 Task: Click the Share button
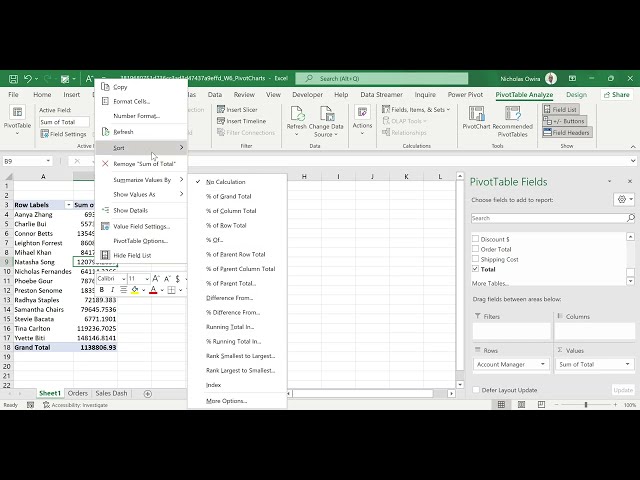click(616, 95)
